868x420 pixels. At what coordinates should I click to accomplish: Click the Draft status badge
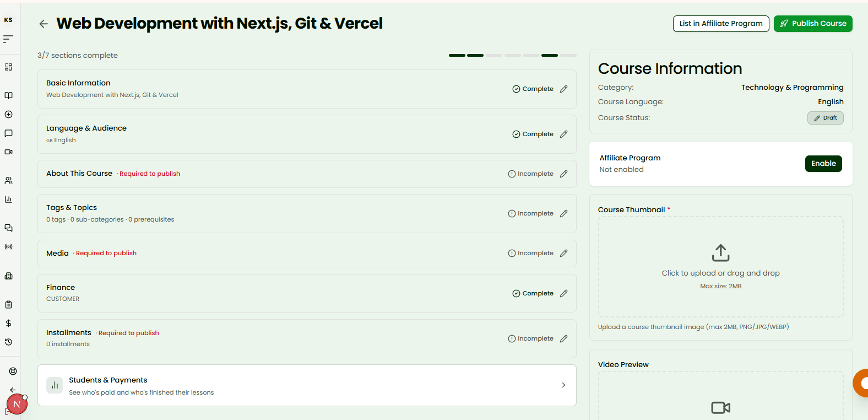(825, 118)
